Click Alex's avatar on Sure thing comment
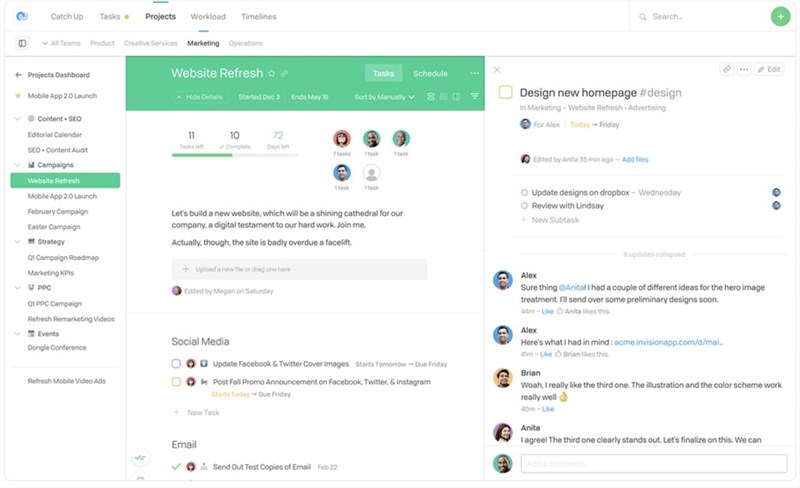The height and width of the screenshot is (488, 800). 503,280
